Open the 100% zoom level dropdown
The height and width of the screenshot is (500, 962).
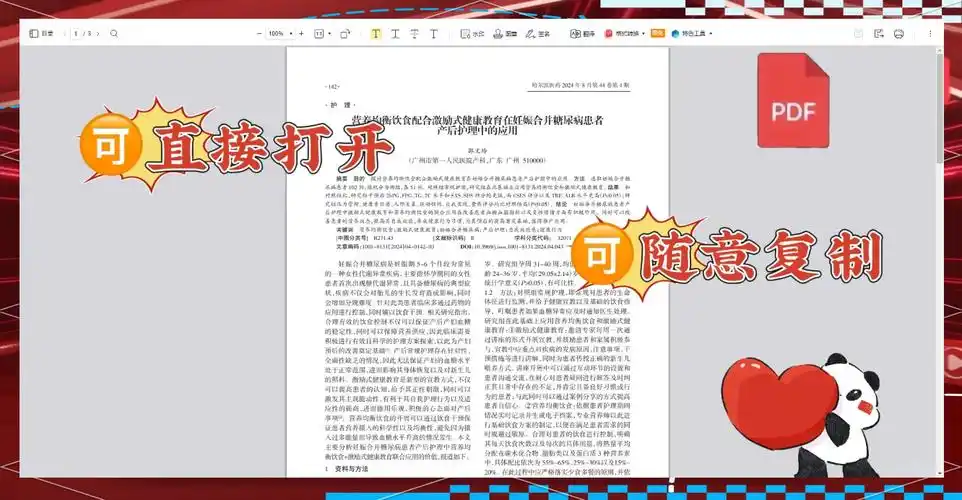280,34
